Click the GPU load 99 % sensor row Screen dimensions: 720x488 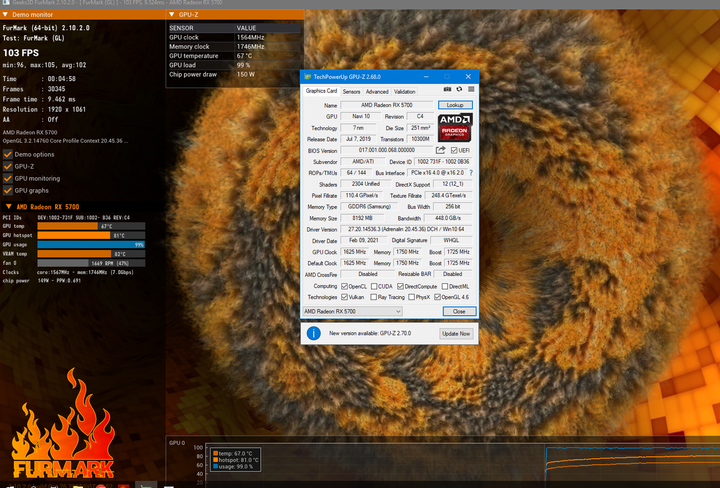pyautogui.click(x=235, y=65)
